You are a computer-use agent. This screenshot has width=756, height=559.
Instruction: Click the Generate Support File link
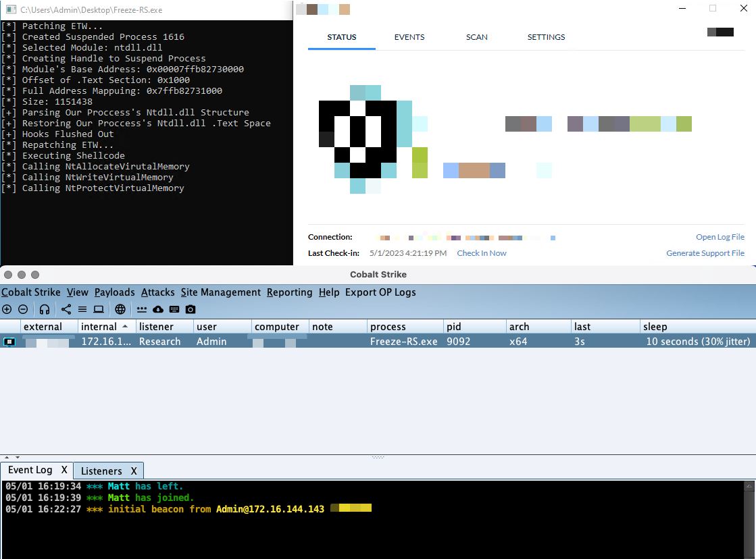[x=705, y=253]
